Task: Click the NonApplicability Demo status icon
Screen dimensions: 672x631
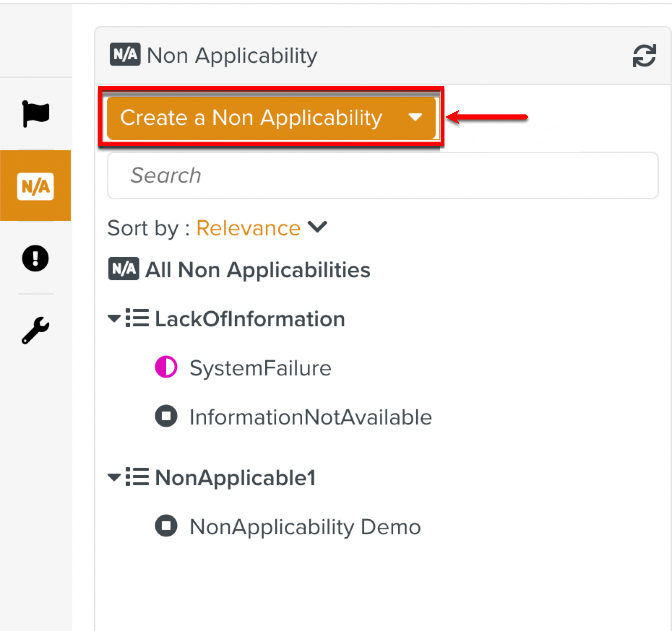Action: [x=166, y=526]
